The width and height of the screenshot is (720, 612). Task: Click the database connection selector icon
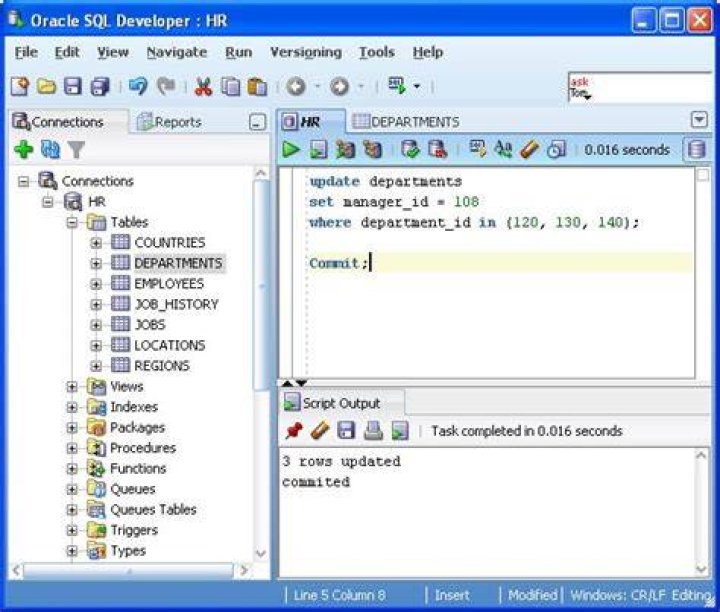tap(697, 150)
